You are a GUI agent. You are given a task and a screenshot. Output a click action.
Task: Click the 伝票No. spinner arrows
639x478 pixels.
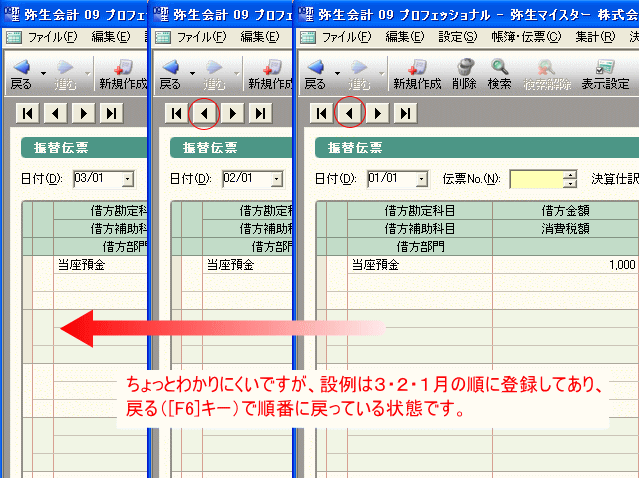pyautogui.click(x=570, y=179)
